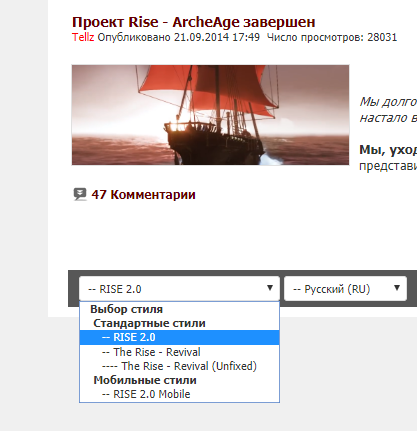
Task: Click the comments speech bubble icon
Action: pos(80,194)
